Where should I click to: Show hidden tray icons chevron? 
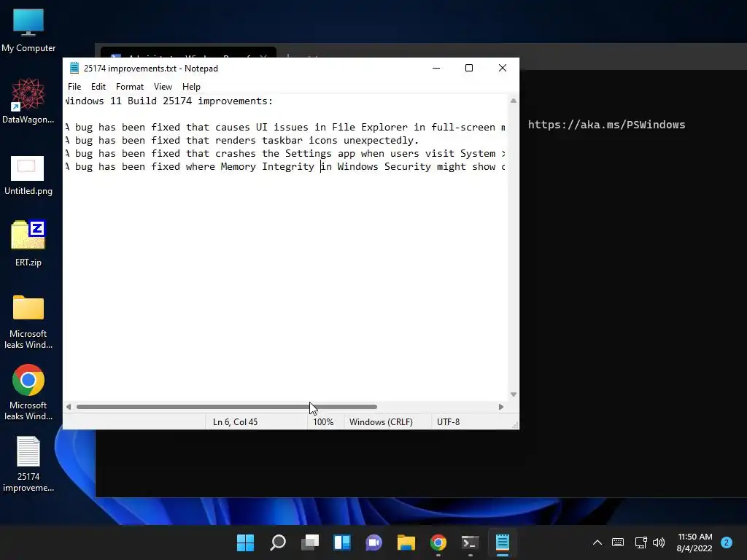[x=597, y=542]
